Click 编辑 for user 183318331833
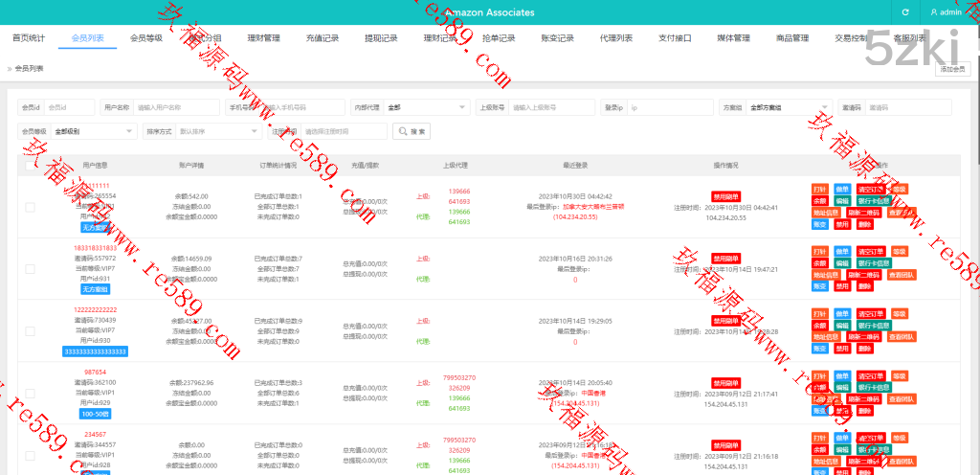 (841, 262)
